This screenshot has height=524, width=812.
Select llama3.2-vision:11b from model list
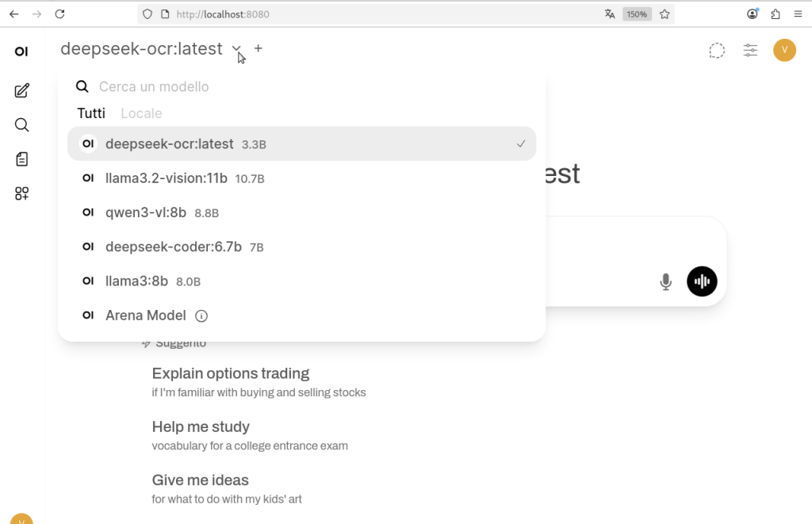(167, 178)
